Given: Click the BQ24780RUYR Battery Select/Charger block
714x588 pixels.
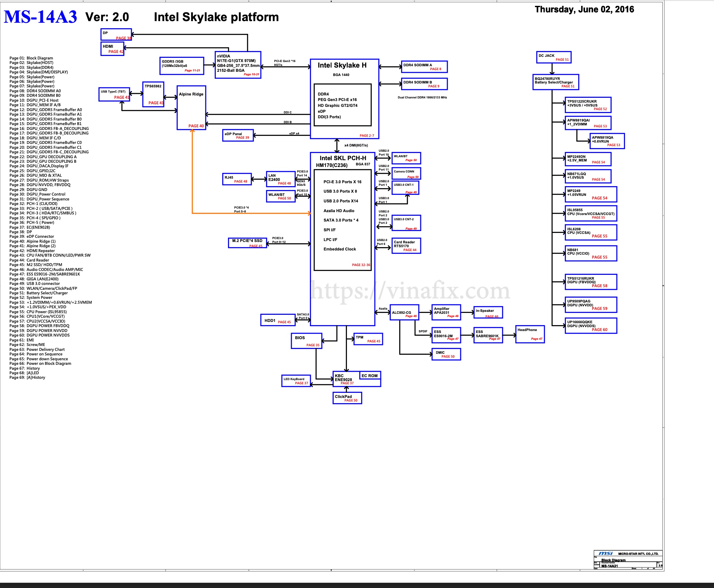Looking at the screenshot, I should coord(556,82).
